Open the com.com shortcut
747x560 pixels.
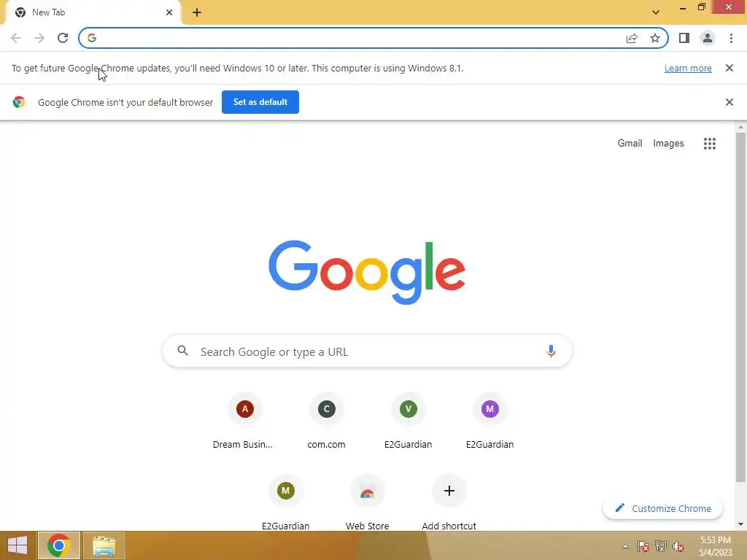(x=326, y=421)
